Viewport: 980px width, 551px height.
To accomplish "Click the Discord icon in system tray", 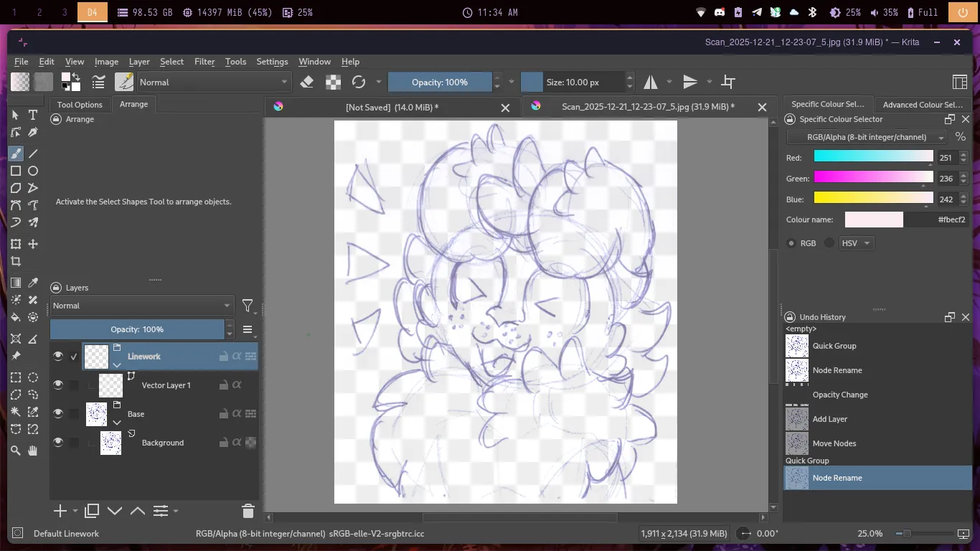I will tap(720, 12).
